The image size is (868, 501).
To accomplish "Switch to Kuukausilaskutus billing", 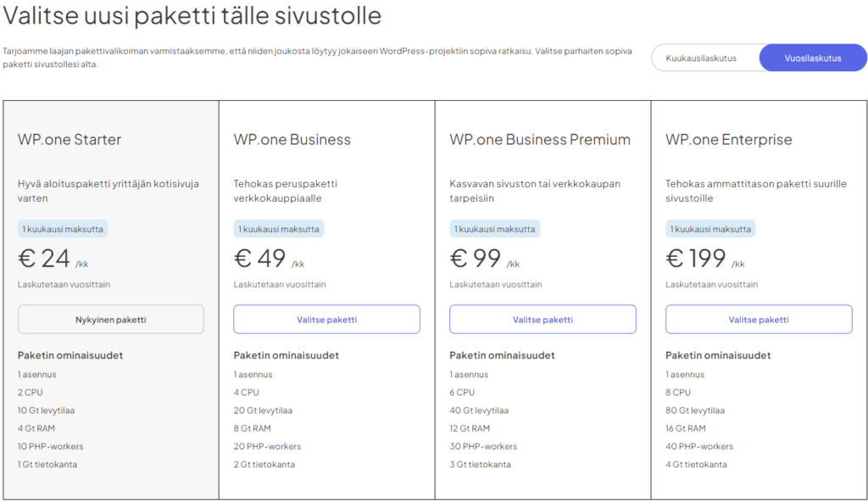I will tap(701, 58).
